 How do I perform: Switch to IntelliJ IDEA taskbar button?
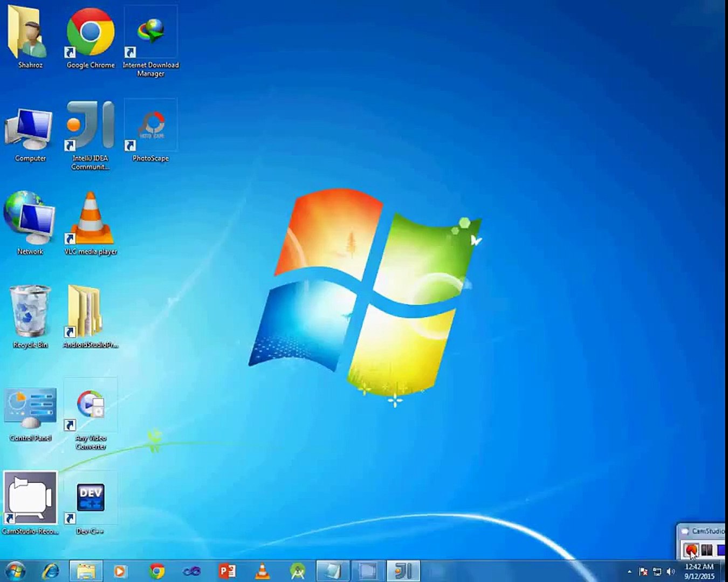coord(403,571)
